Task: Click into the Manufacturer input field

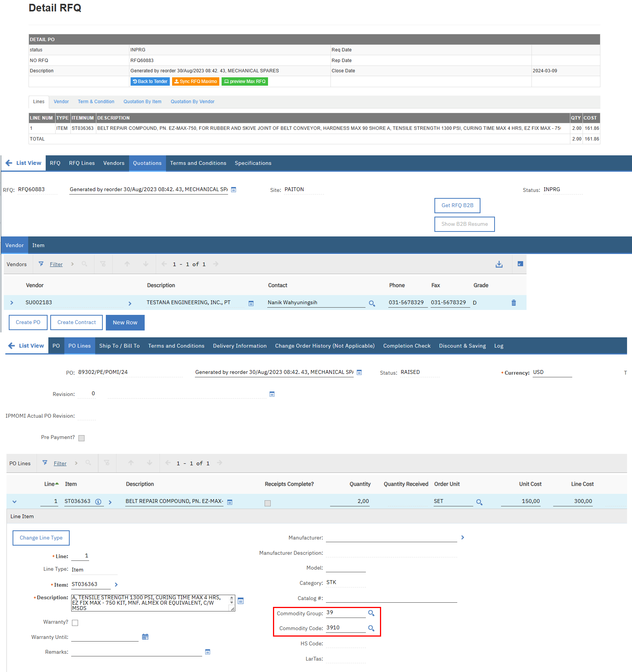Action: [x=391, y=537]
